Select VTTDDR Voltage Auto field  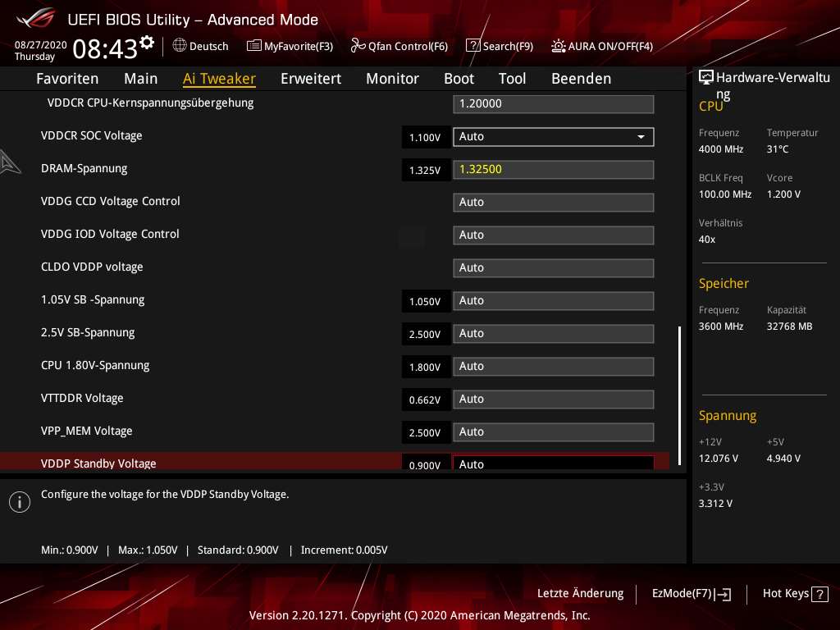pos(554,399)
